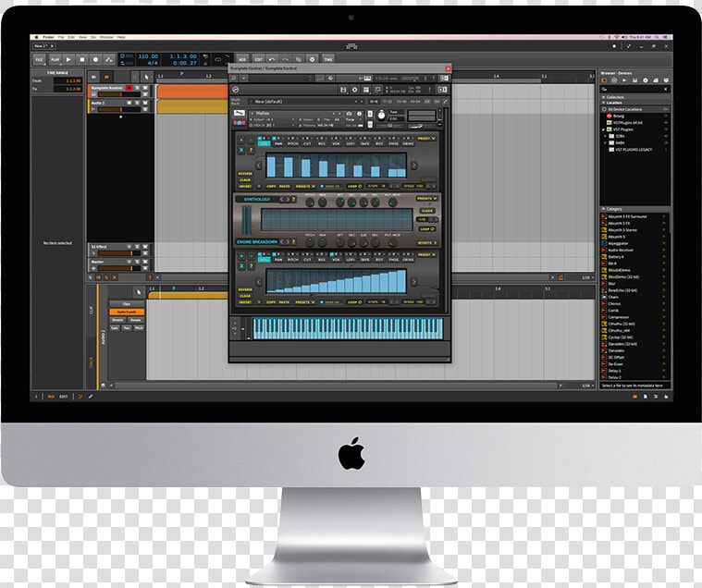This screenshot has width=702, height=588.
Task: Solo the Komplete Kontrol track
Action: pyautogui.click(x=138, y=88)
